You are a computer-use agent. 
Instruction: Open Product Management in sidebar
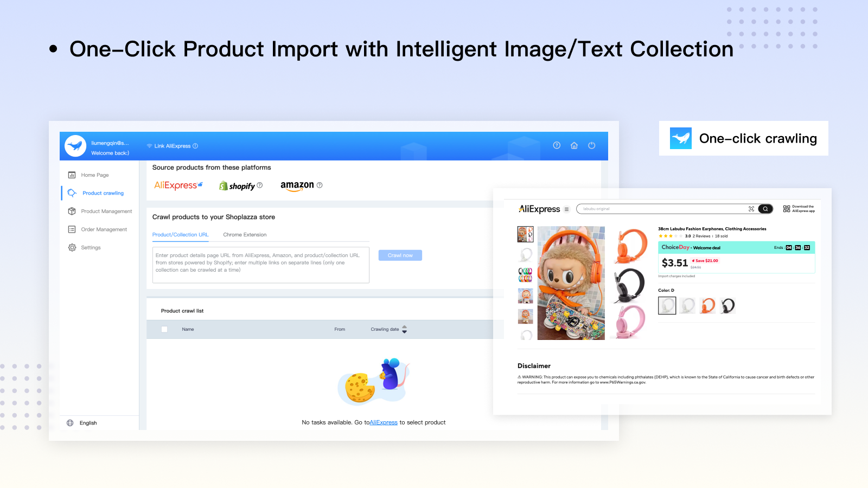coord(106,211)
